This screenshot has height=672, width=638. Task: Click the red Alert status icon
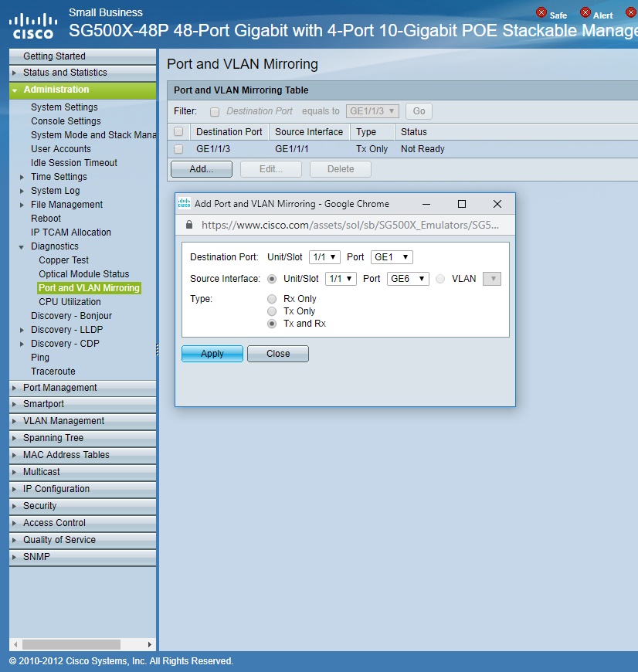coord(585,13)
